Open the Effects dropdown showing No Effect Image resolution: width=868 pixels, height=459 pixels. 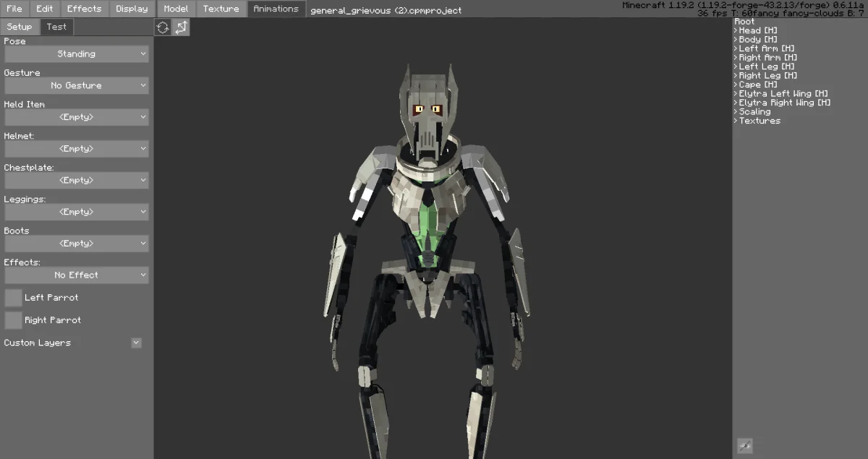pos(77,275)
